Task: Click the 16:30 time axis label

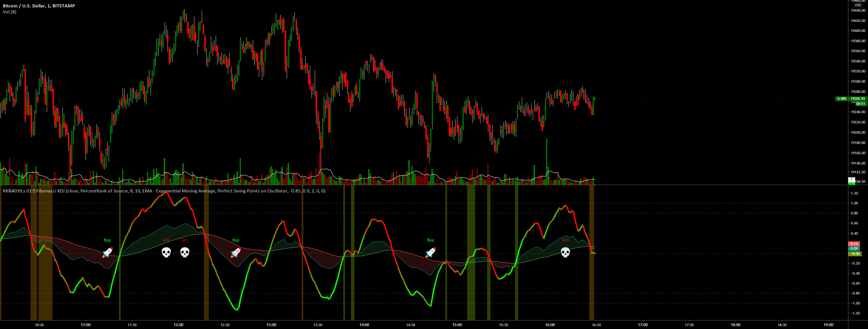Action: click(596, 325)
